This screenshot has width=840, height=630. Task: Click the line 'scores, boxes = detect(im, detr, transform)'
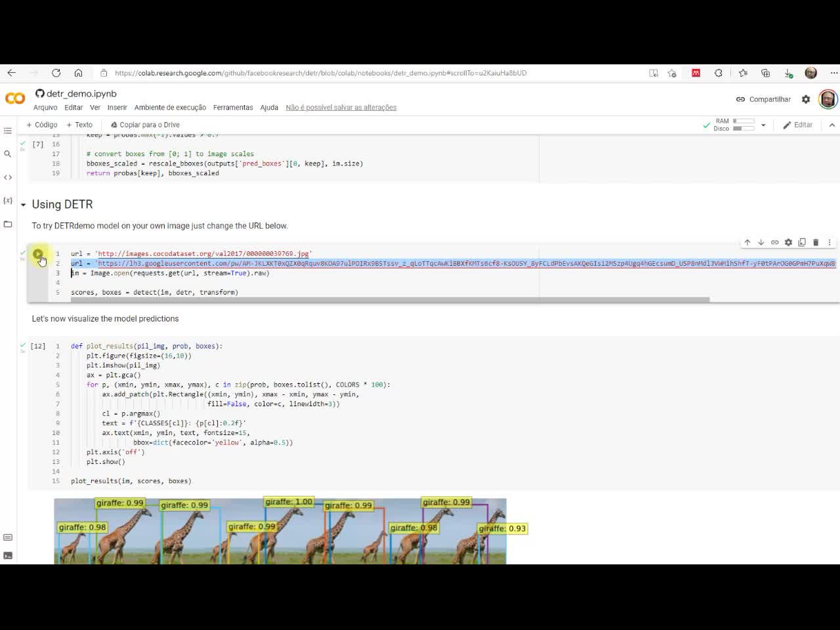click(x=154, y=293)
